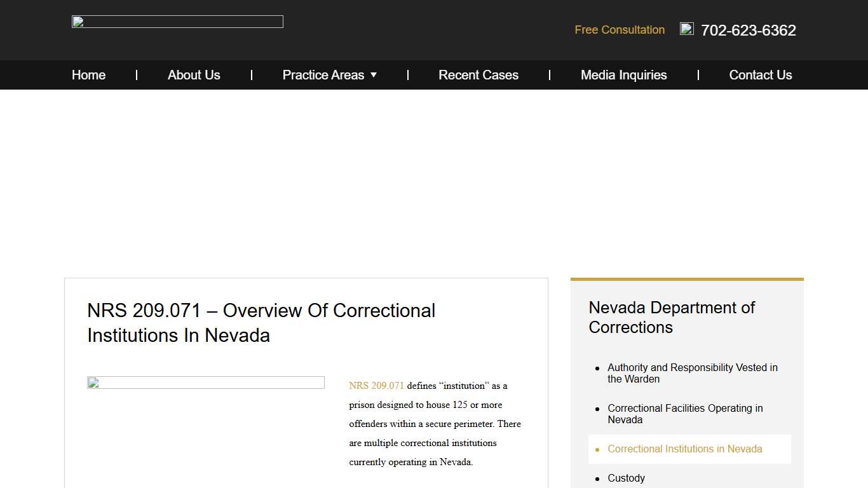Navigate to Recent Cases
This screenshot has width=868, height=488.
click(x=478, y=75)
